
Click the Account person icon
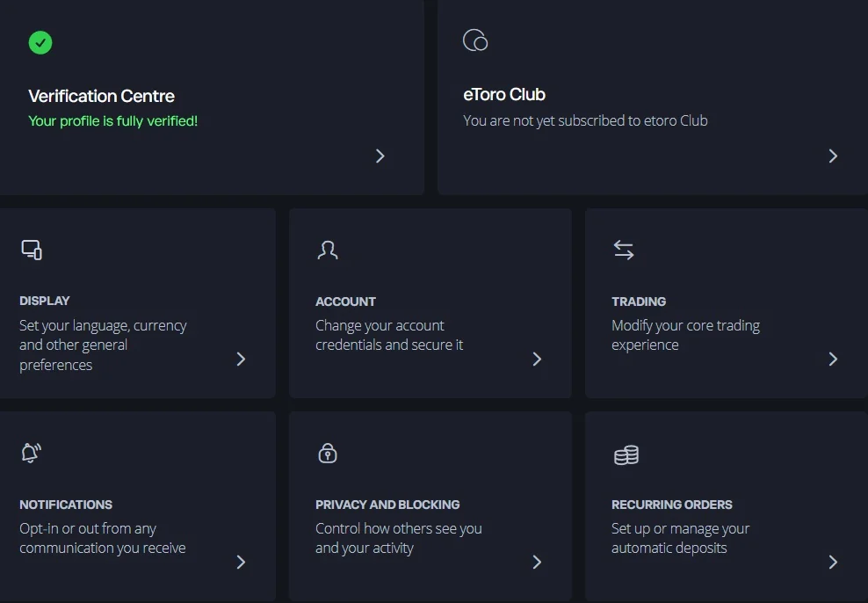[328, 250]
